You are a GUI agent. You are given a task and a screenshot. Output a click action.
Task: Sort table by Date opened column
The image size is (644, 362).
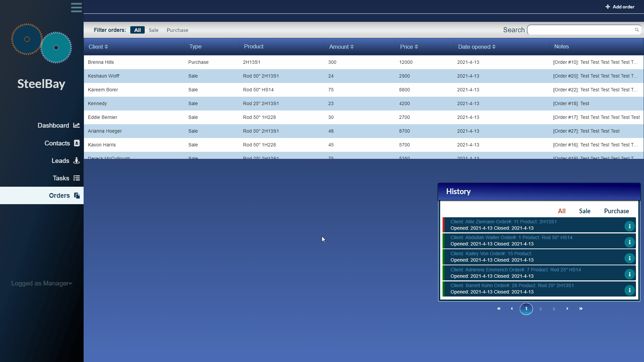[x=477, y=47]
